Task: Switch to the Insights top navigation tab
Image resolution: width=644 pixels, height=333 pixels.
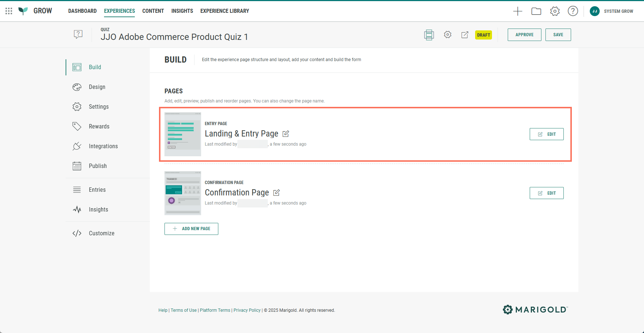Action: pyautogui.click(x=182, y=11)
